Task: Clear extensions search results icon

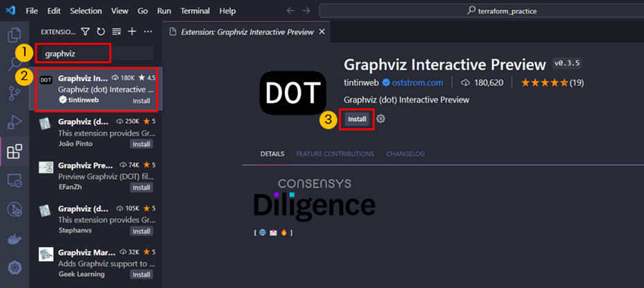Action: [x=116, y=32]
